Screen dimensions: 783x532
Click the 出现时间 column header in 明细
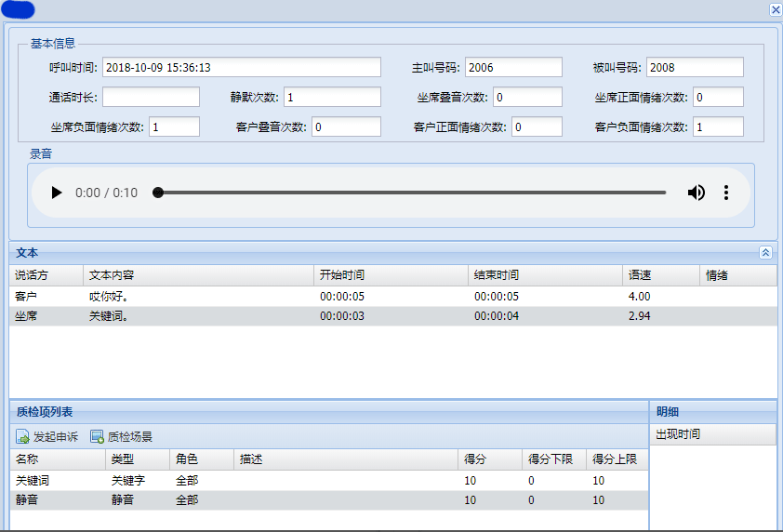(711, 434)
